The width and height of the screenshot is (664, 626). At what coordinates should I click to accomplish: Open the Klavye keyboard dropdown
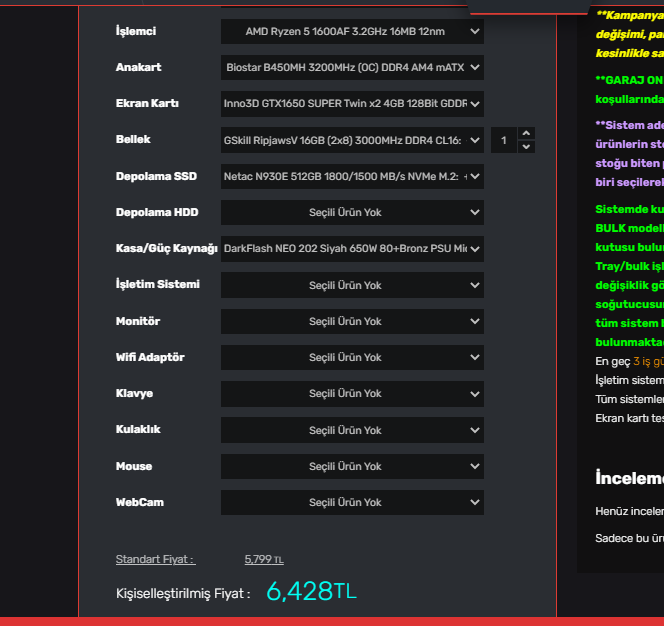click(352, 393)
